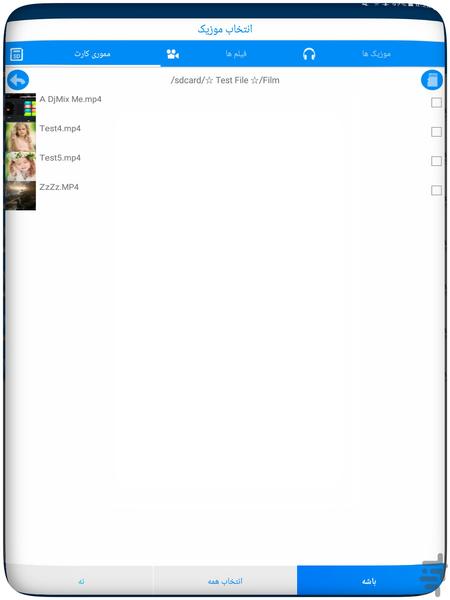
Task: Select file name A DjMix Me.mp4
Action: (x=70, y=99)
